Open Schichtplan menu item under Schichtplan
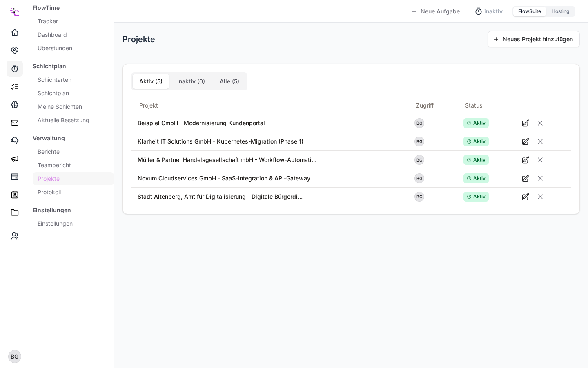Image resolution: width=588 pixels, height=368 pixels. tap(53, 93)
